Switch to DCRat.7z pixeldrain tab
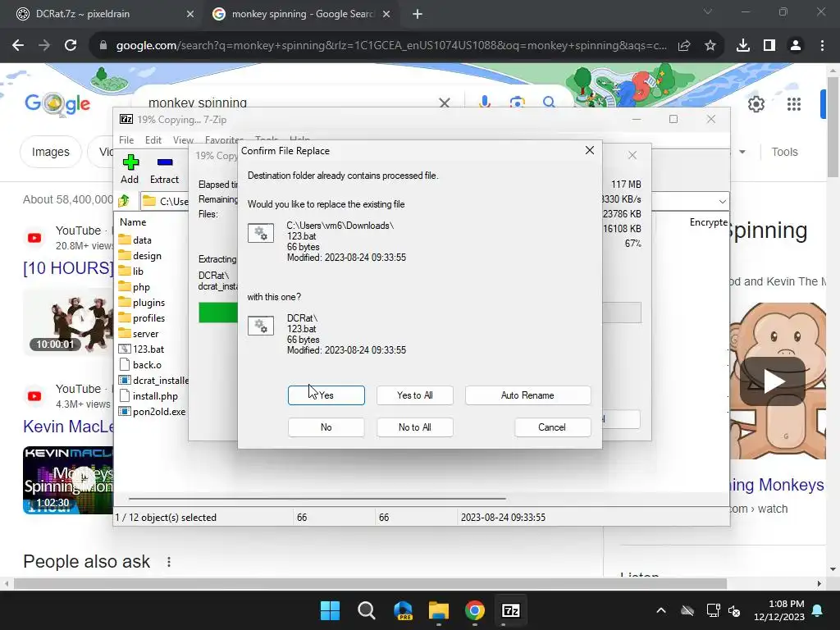The width and height of the screenshot is (840, 630). [102, 14]
